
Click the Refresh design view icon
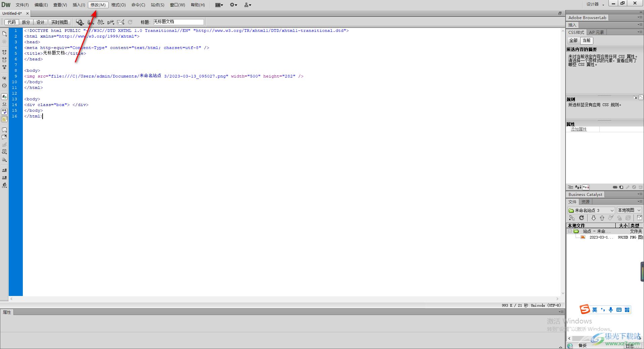[130, 22]
